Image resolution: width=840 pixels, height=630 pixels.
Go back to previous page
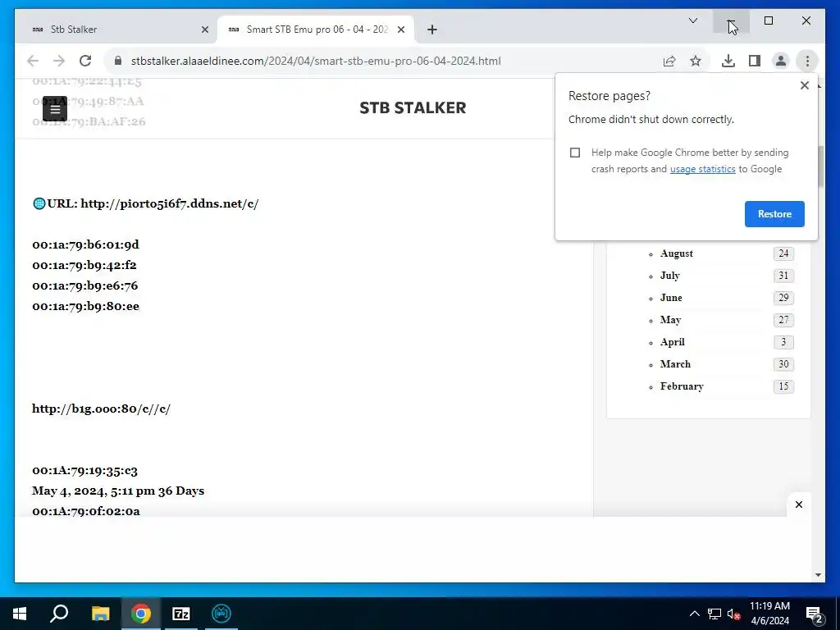[x=33, y=61]
